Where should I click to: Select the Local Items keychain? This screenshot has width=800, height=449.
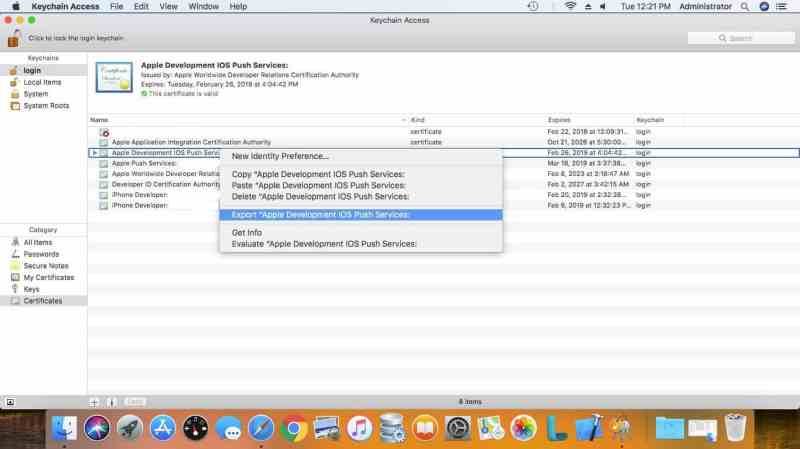coord(43,82)
